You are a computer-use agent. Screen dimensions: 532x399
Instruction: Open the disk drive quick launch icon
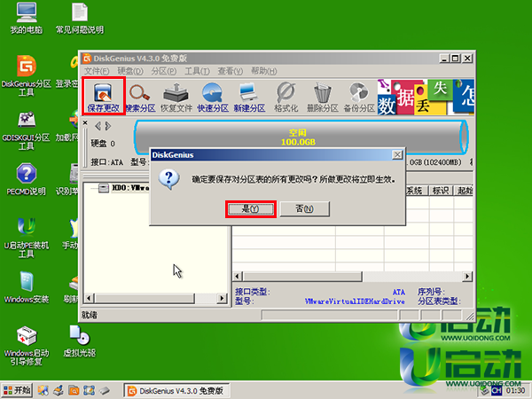coord(104,390)
